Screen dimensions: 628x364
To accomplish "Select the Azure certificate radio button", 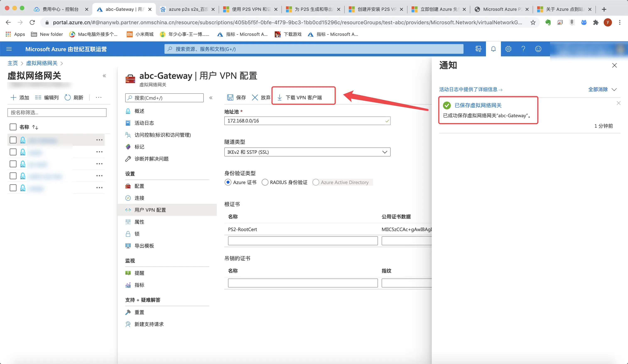I will click(228, 183).
